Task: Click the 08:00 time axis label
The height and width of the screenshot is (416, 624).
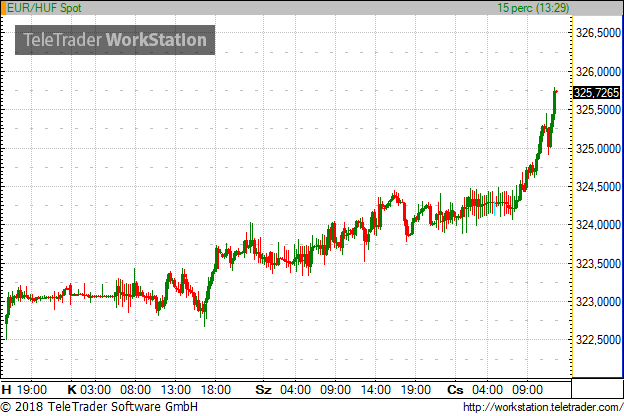Action: [136, 389]
